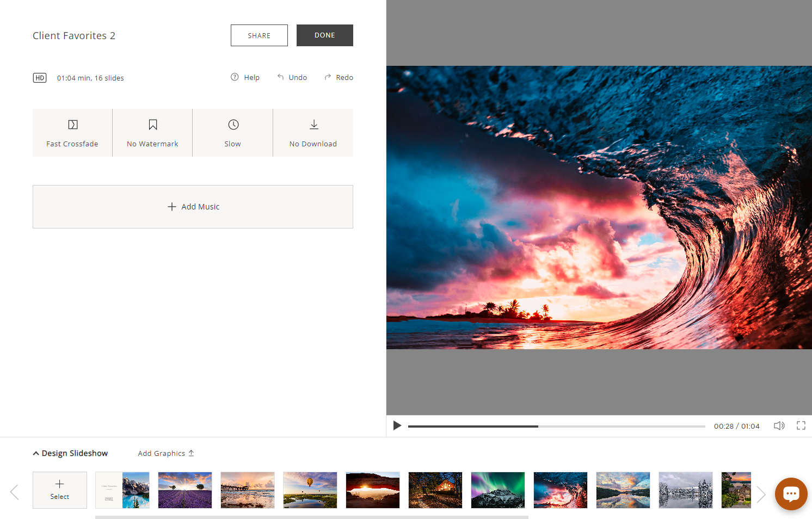Screen dimensions: 812x519
Task: Select the ocean wave sunset thumbnail
Action: tap(561, 490)
